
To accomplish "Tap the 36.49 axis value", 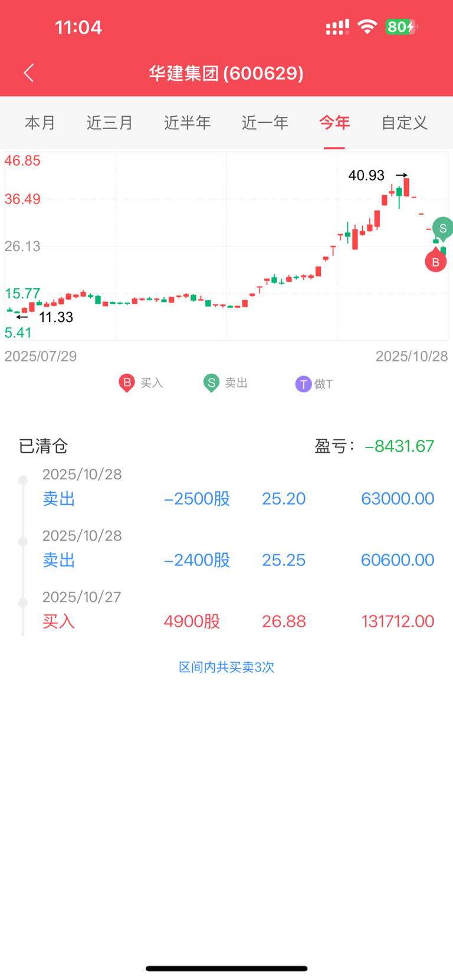I will click(x=22, y=199).
